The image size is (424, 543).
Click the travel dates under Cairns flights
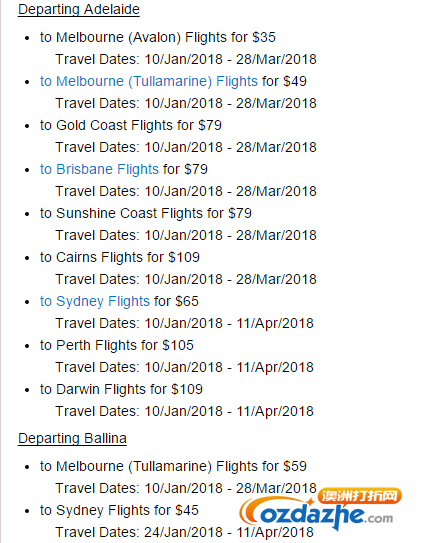click(x=186, y=279)
